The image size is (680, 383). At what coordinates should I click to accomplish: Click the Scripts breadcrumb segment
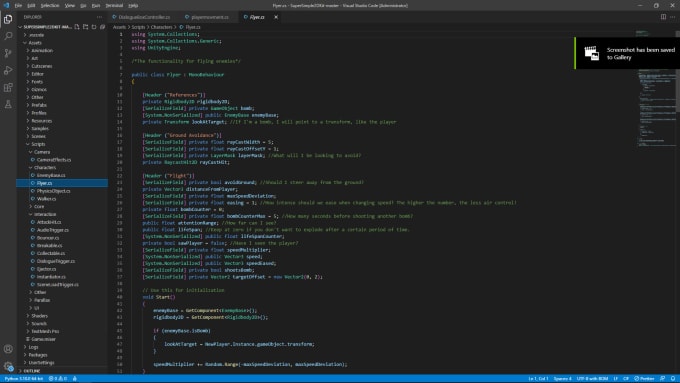point(138,27)
